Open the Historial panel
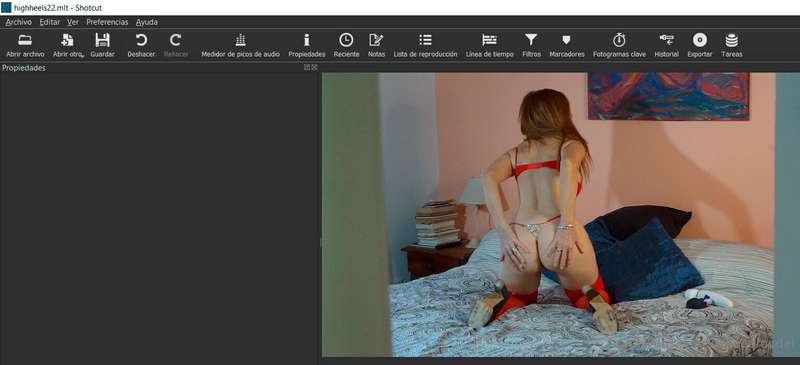The image size is (800, 365). (666, 45)
